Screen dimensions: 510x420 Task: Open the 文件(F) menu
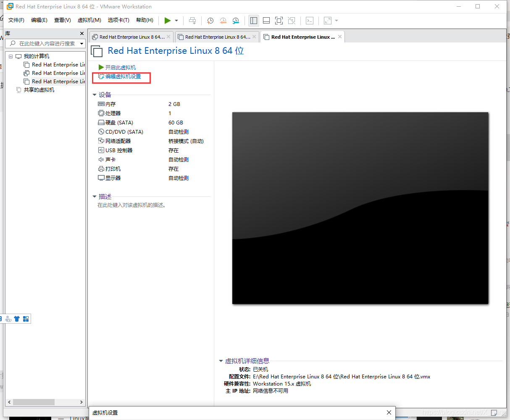[x=16, y=20]
